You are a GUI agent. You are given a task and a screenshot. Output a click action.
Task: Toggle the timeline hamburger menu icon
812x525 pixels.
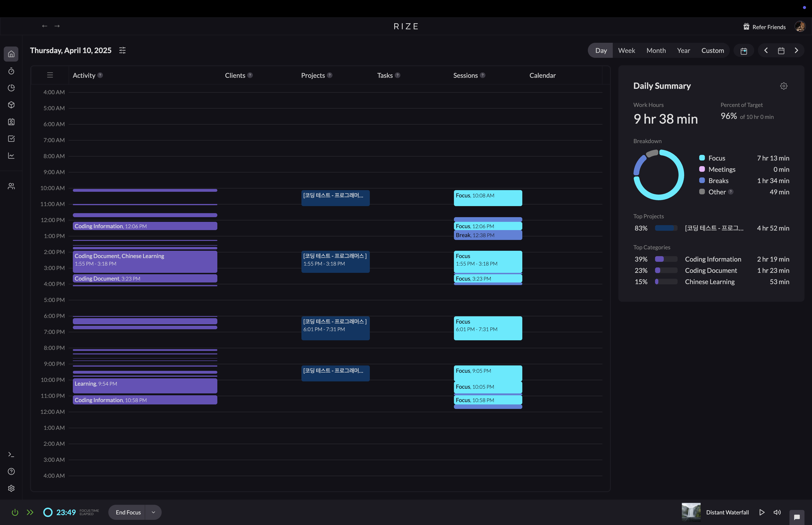(50, 75)
